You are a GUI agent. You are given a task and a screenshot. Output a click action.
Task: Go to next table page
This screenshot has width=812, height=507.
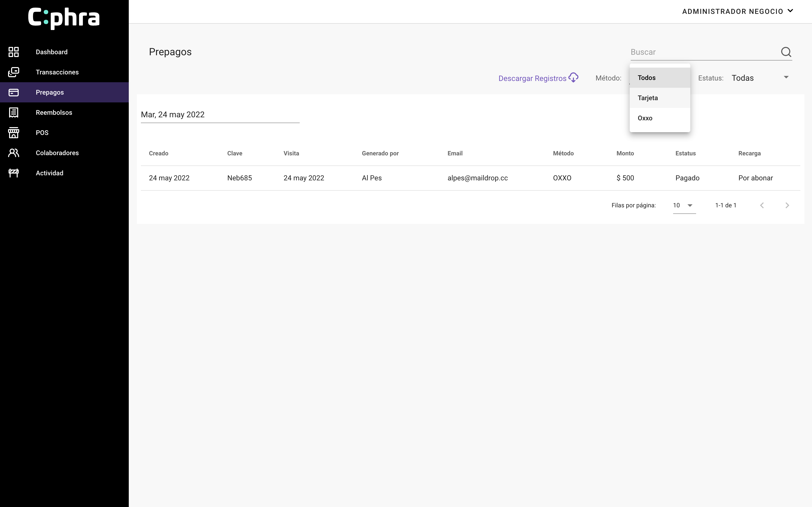[787, 206]
